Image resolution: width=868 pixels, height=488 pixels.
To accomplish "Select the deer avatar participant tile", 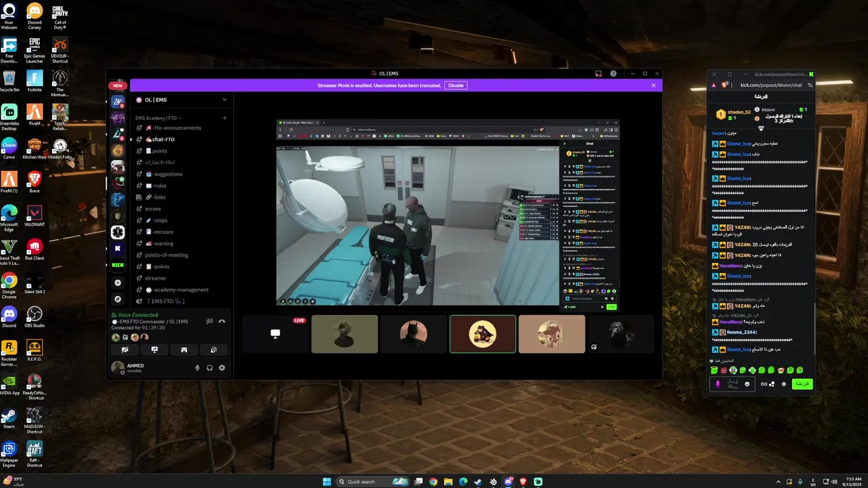I will (x=552, y=333).
